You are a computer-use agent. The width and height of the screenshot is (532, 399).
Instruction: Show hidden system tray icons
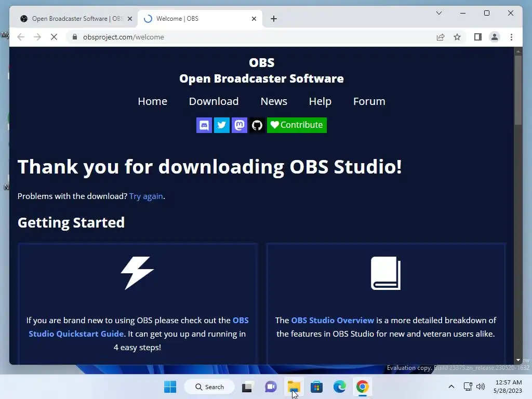coord(451,387)
